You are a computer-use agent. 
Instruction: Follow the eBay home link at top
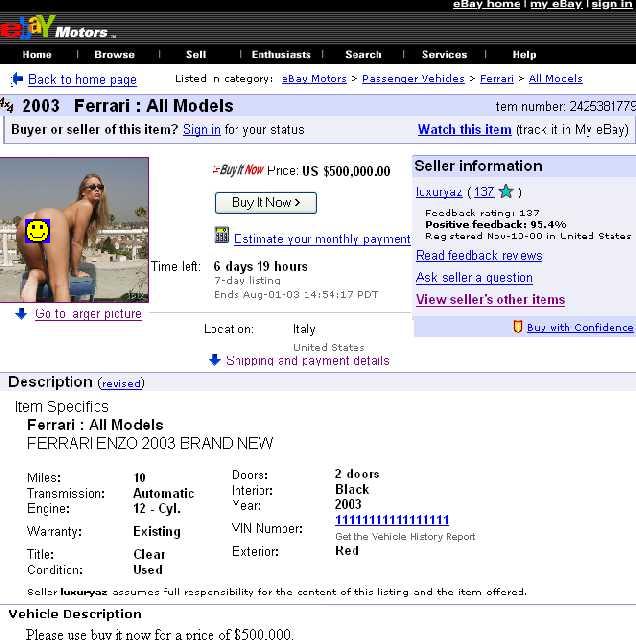click(486, 4)
